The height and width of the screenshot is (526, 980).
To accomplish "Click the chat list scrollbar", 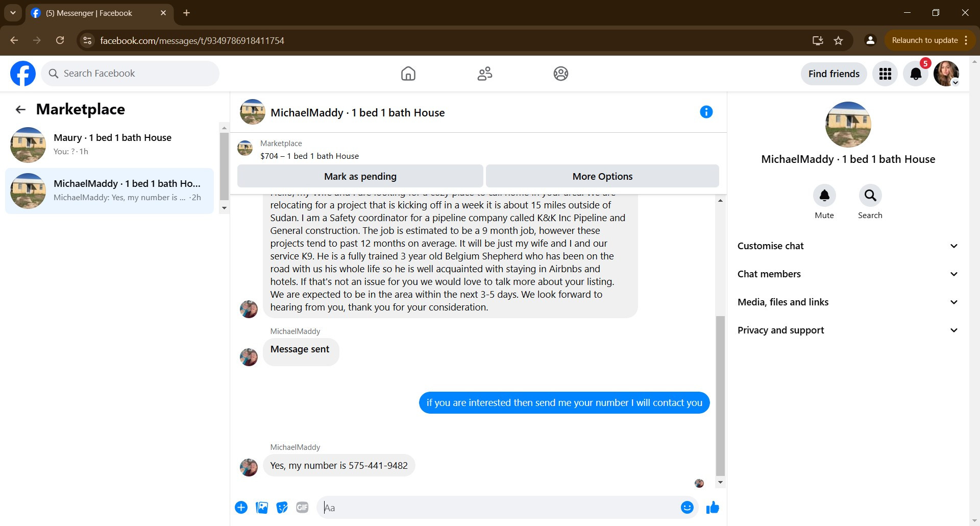I will 224,166.
